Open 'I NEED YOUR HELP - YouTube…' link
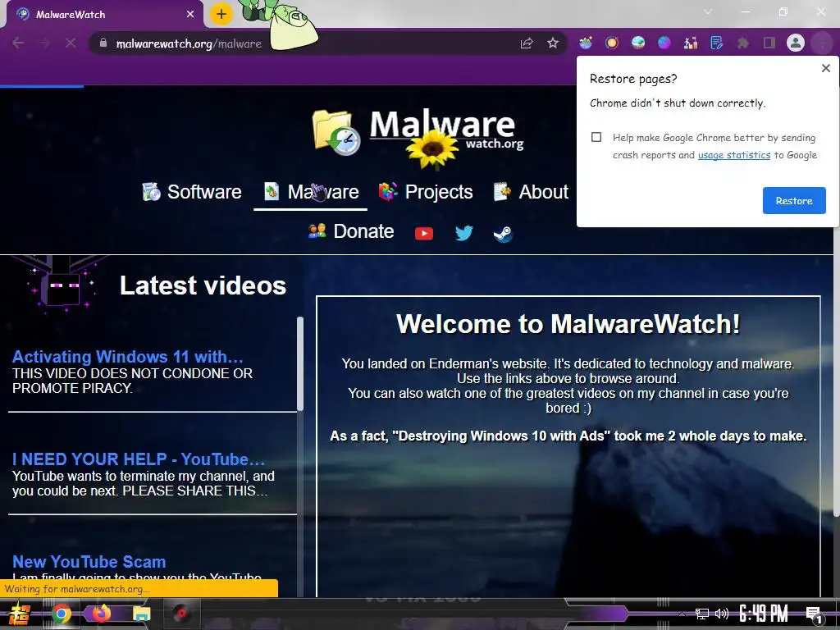This screenshot has width=840, height=630. (138, 459)
